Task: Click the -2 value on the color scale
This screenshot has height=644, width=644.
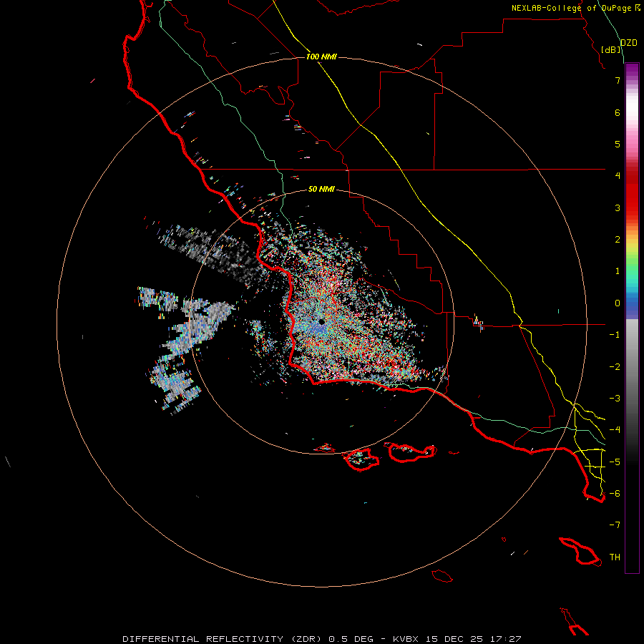Action: point(615,367)
